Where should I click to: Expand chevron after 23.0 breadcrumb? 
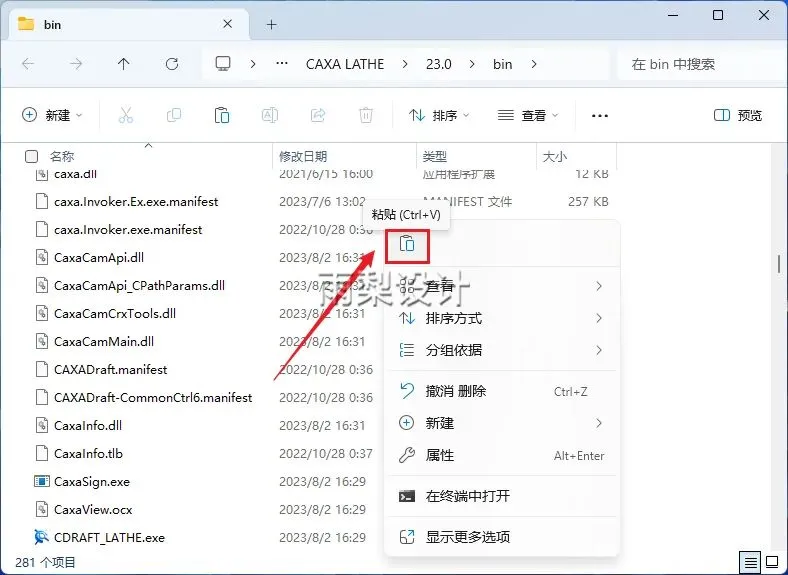[x=471, y=64]
